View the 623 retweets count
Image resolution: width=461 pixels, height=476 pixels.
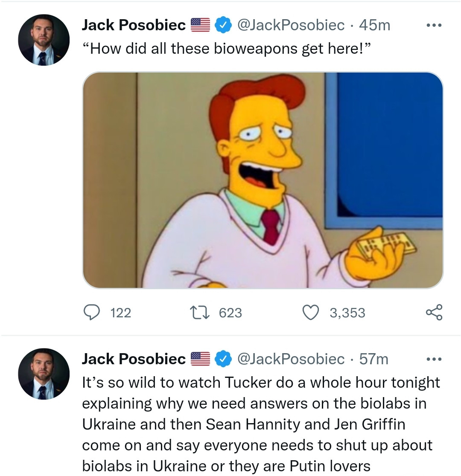coord(230,313)
